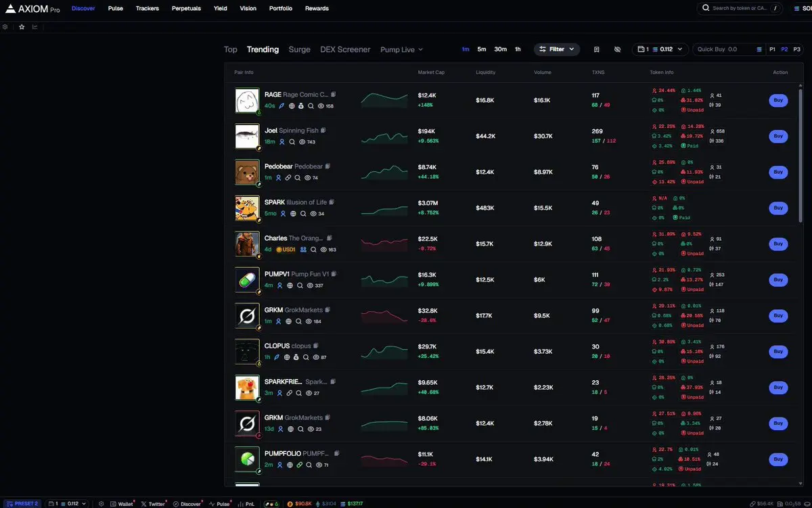Open the bottom bar wallet 0.112 dropdown
This screenshot has height=508, width=812.
click(67, 504)
